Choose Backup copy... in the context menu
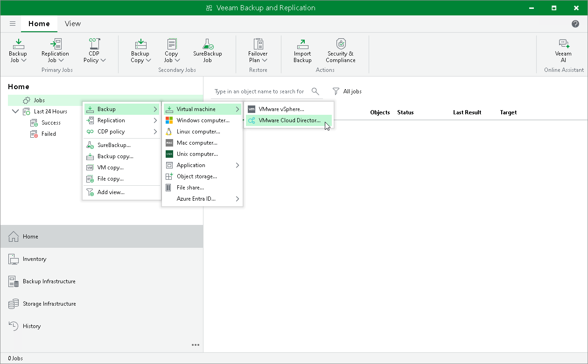Image resolution: width=588 pixels, height=364 pixels. point(122,156)
